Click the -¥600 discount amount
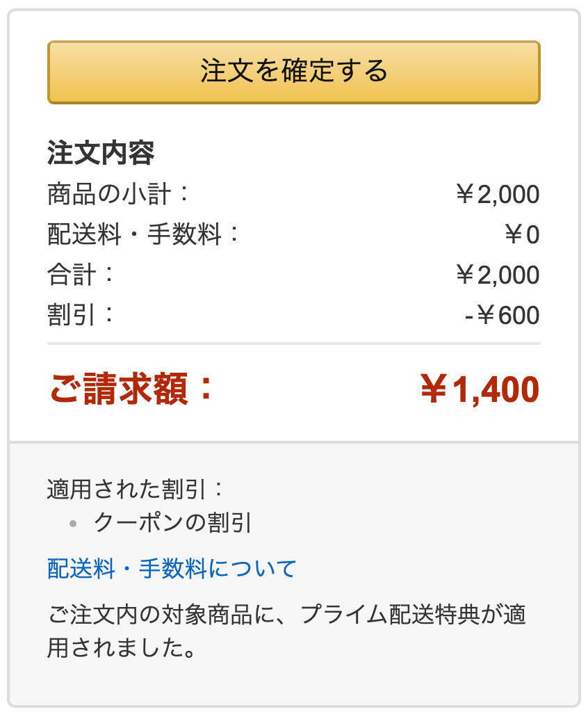Image resolution: width=588 pixels, height=719 pixels. click(502, 316)
